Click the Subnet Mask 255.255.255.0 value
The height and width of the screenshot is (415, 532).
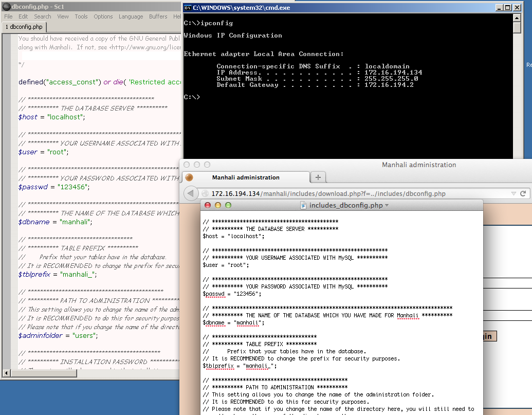pyautogui.click(x=391, y=78)
